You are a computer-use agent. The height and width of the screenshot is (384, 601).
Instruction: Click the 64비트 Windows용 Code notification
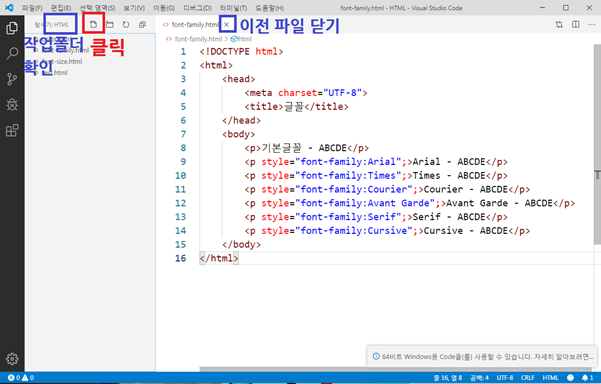click(x=482, y=356)
